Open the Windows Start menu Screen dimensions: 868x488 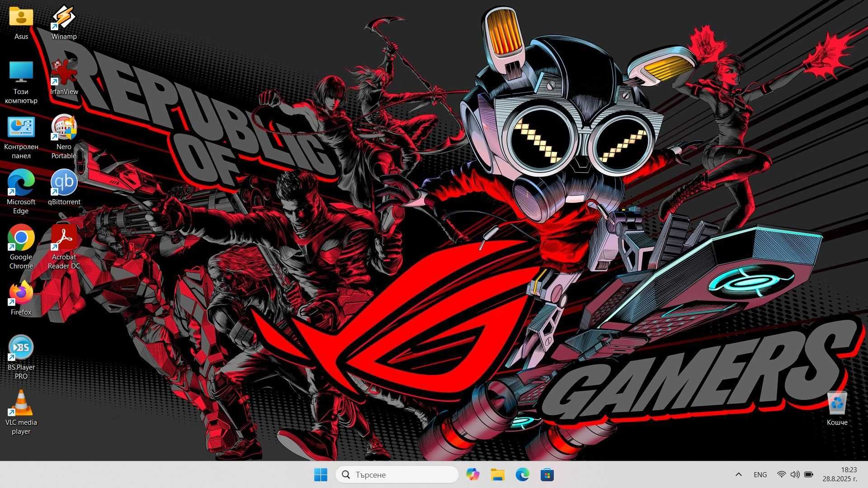pos(321,474)
